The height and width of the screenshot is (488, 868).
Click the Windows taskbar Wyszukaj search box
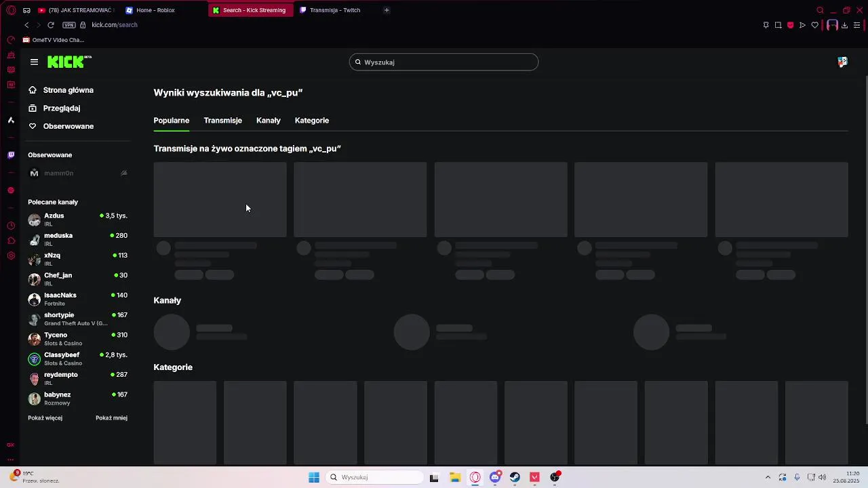click(x=374, y=477)
